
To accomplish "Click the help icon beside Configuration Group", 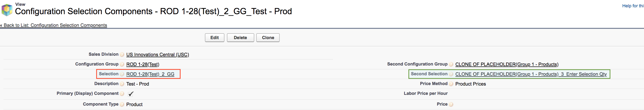I will tap(122, 64).
